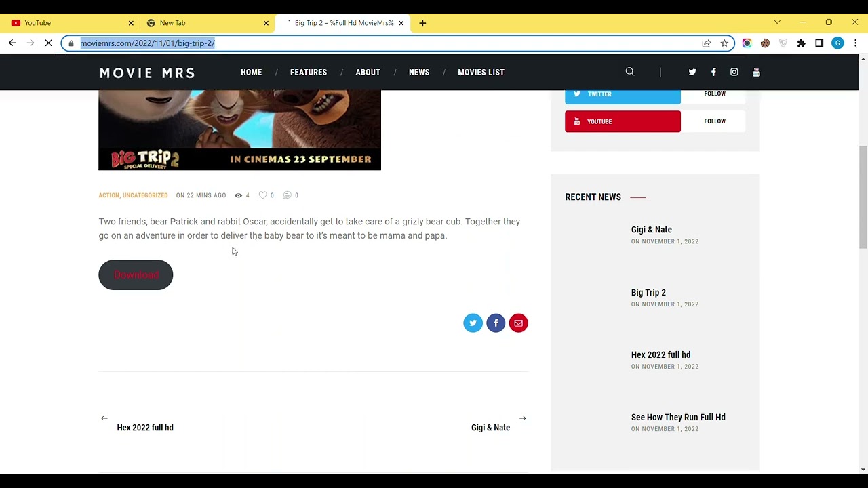Close the YouTube tab
The width and height of the screenshot is (868, 488).
click(x=131, y=23)
